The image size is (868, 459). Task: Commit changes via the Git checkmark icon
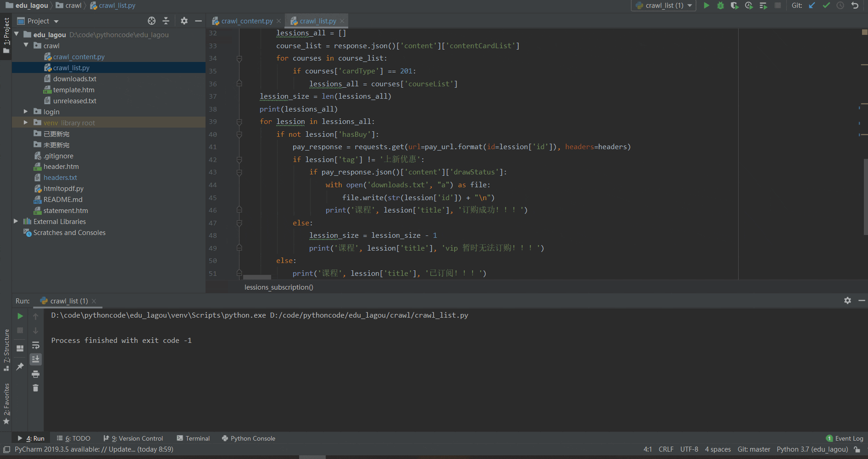click(826, 6)
